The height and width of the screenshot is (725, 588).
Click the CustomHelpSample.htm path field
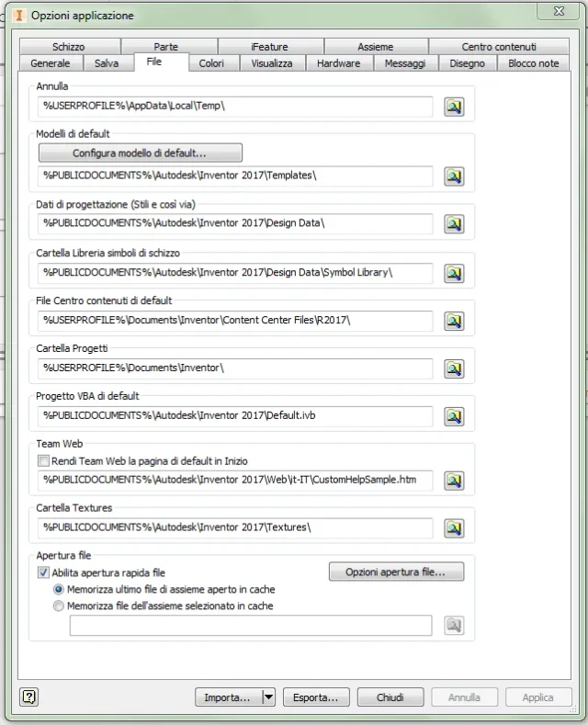tap(235, 481)
